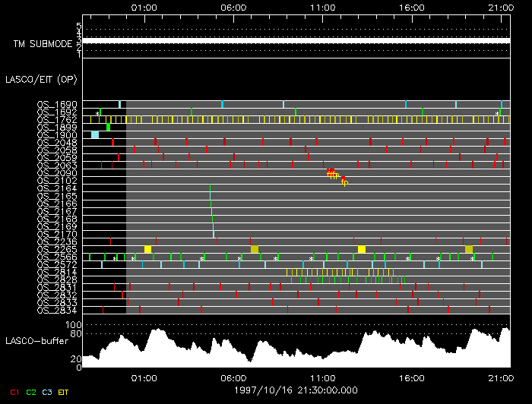532x404 pixels.
Task: Select the red C1 legend entry
Action: click(14, 392)
